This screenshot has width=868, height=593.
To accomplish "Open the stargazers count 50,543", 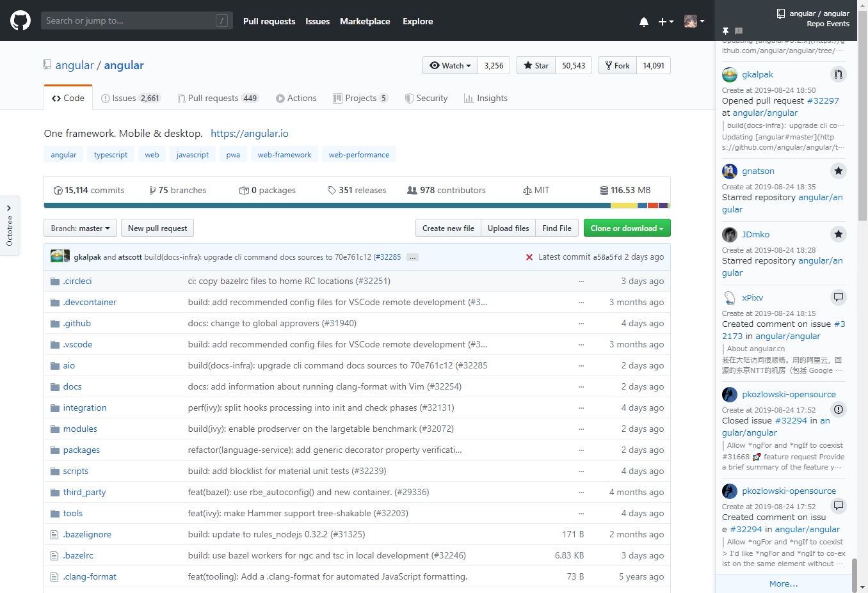I will click(x=574, y=65).
